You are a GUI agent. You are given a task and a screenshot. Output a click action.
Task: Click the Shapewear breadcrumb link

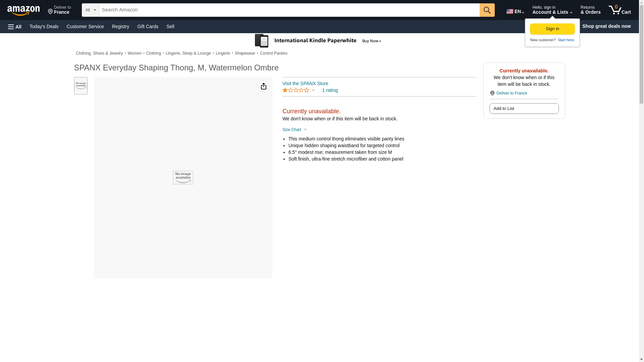(x=245, y=53)
